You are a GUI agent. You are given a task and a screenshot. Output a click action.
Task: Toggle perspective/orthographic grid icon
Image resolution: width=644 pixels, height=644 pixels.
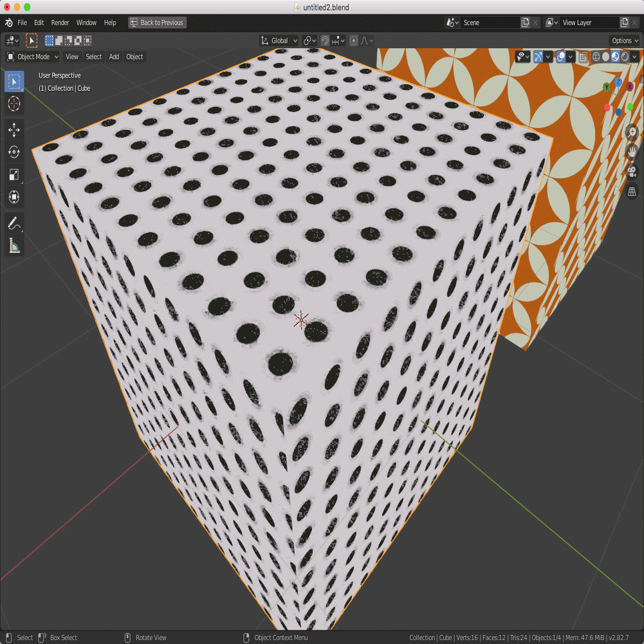click(632, 191)
